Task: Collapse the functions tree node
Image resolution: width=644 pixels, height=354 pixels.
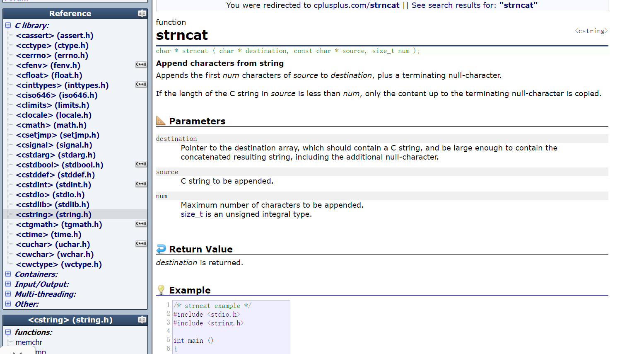Action: [x=8, y=332]
